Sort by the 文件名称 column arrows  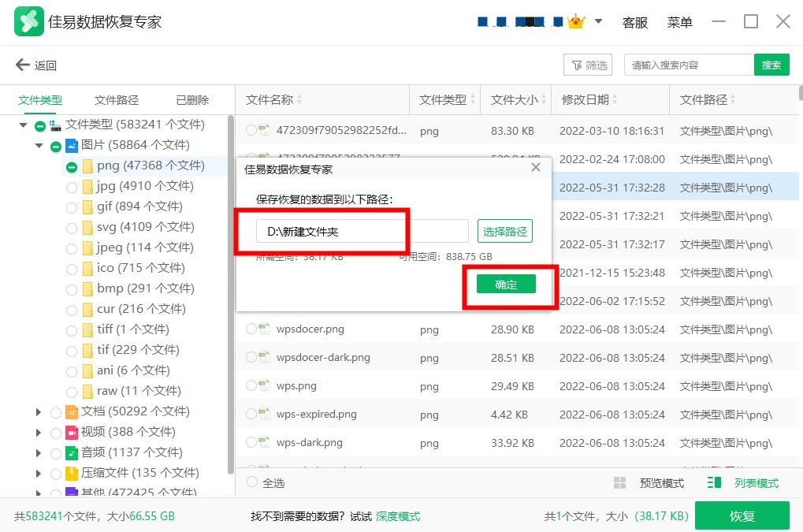pos(299,100)
